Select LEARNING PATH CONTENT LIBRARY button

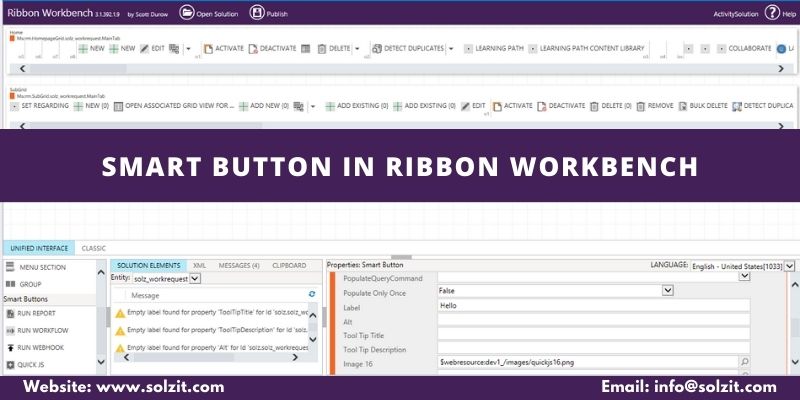tap(586, 48)
